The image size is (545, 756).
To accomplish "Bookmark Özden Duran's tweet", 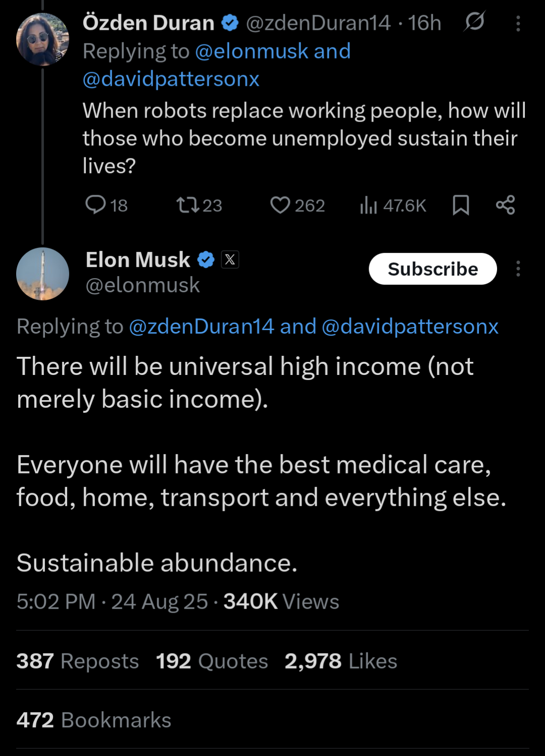I will pyautogui.click(x=461, y=205).
